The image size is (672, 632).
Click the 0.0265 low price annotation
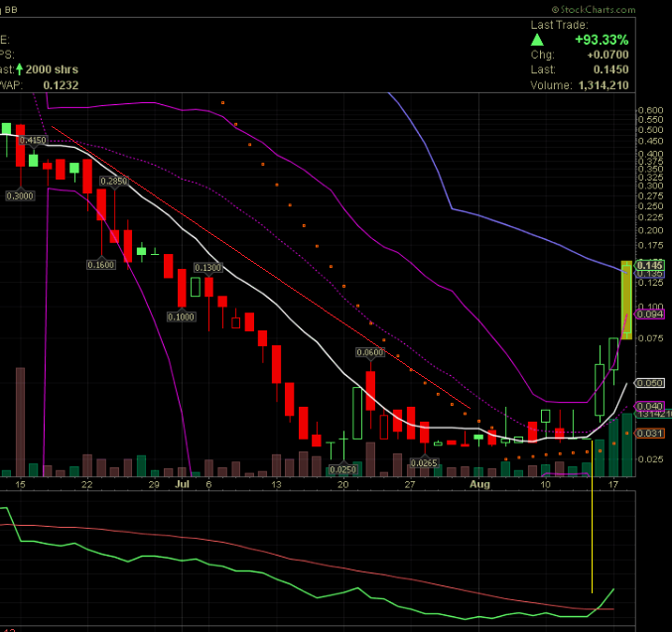tap(424, 463)
